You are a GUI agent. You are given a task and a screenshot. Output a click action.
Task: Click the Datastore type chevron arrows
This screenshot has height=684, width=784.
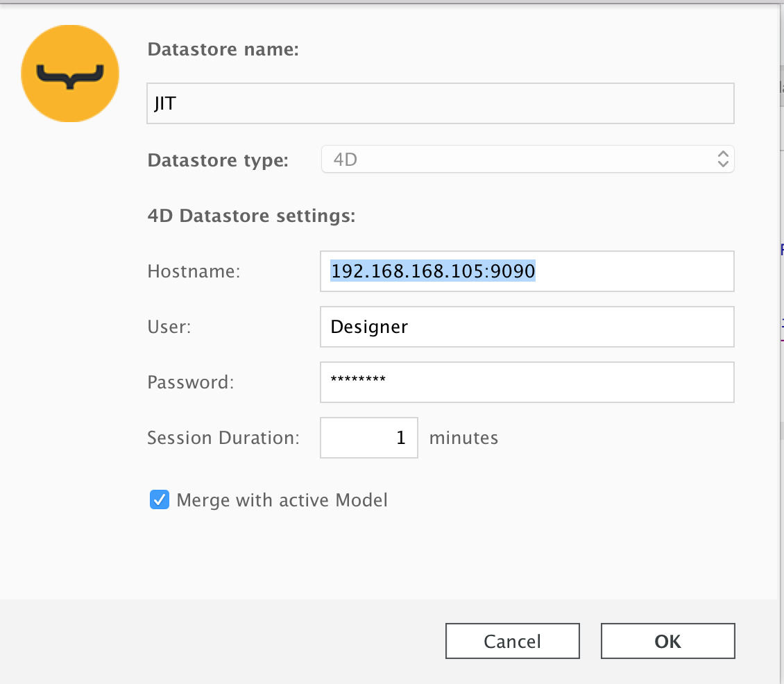click(x=722, y=160)
